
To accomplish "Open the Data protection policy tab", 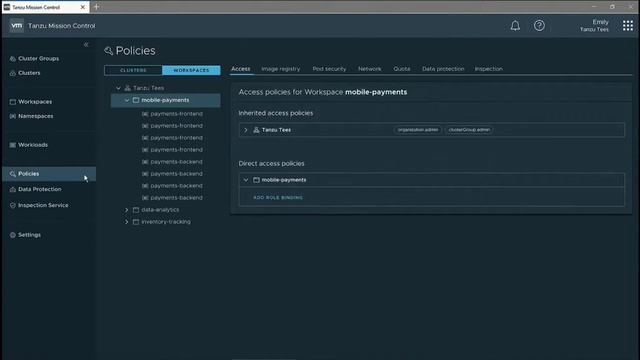I will click(x=443, y=69).
